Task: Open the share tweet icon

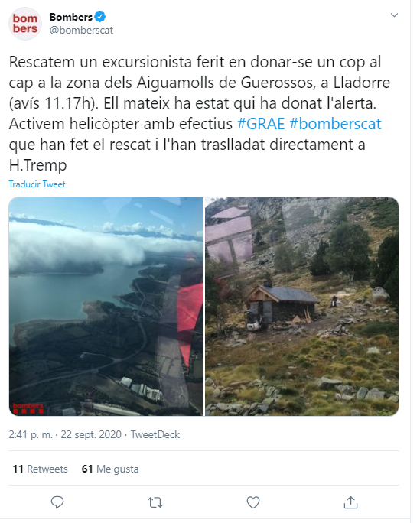Action: 350,502
